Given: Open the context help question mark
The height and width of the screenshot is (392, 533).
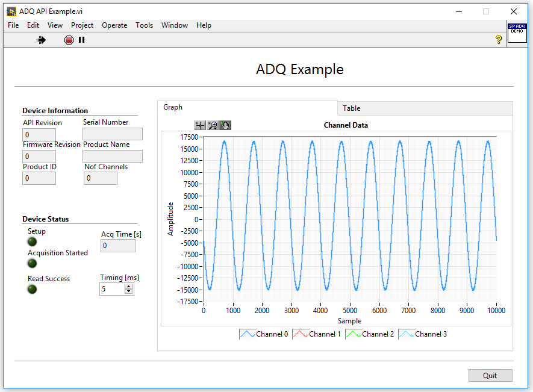Looking at the screenshot, I should tap(499, 40).
